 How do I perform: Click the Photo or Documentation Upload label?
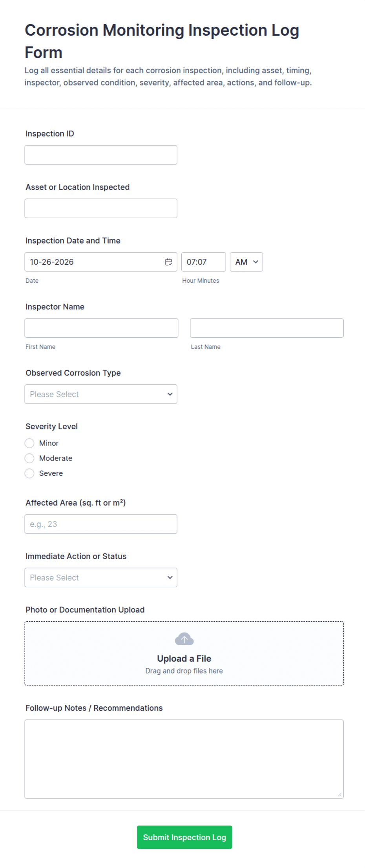pyautogui.click(x=85, y=610)
